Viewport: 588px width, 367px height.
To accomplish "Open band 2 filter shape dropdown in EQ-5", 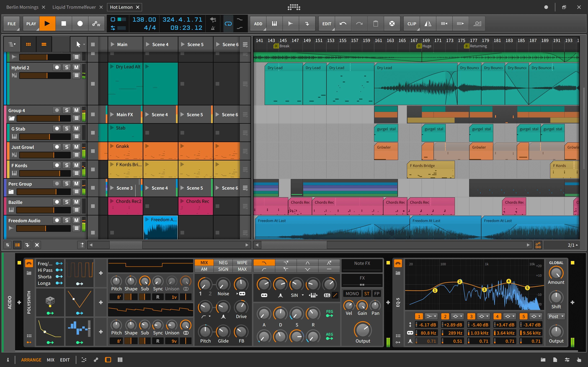I will pos(458,316).
